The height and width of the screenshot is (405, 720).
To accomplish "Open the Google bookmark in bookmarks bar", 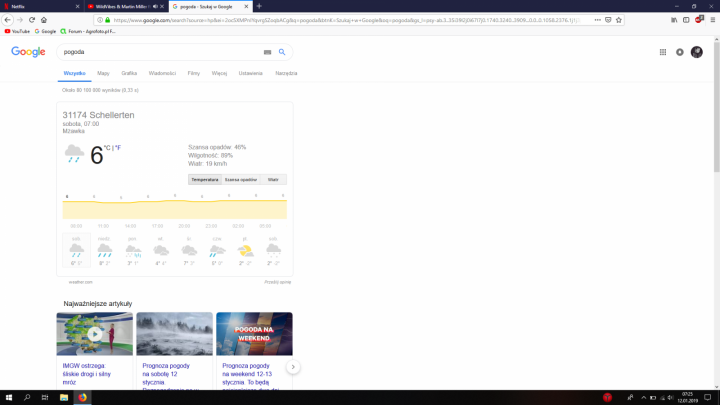I will [x=45, y=31].
